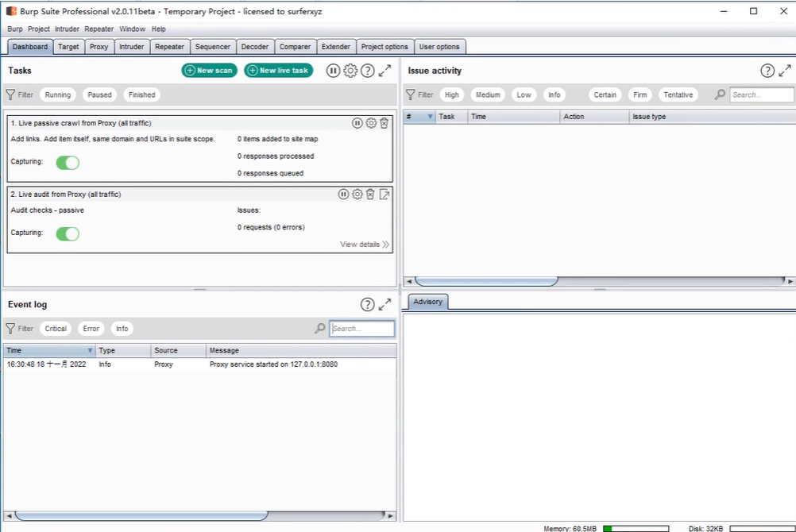The width and height of the screenshot is (796, 532).
Task: Open help icon in Event log panel
Action: click(x=368, y=304)
